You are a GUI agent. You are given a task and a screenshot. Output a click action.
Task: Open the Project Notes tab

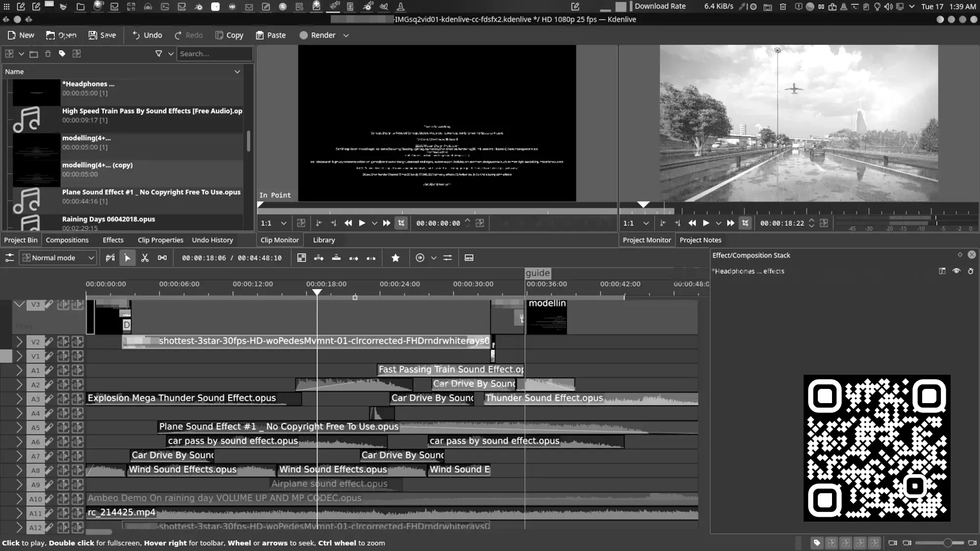[700, 240]
